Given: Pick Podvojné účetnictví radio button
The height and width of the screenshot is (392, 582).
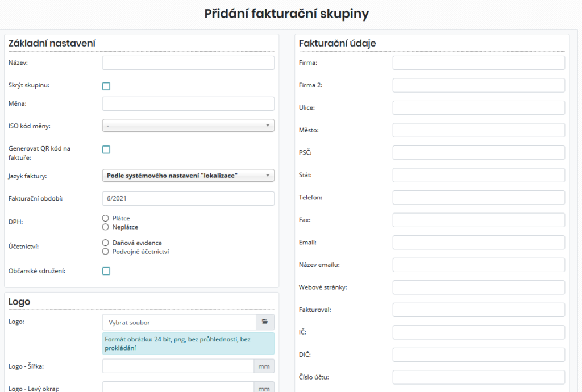Looking at the screenshot, I should pos(105,251).
